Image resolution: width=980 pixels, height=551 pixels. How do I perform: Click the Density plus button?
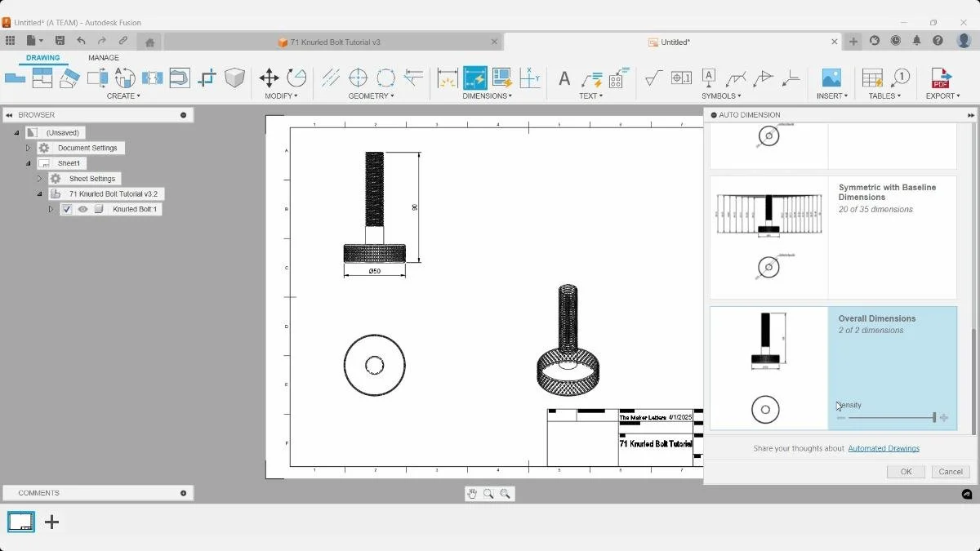[x=944, y=418]
